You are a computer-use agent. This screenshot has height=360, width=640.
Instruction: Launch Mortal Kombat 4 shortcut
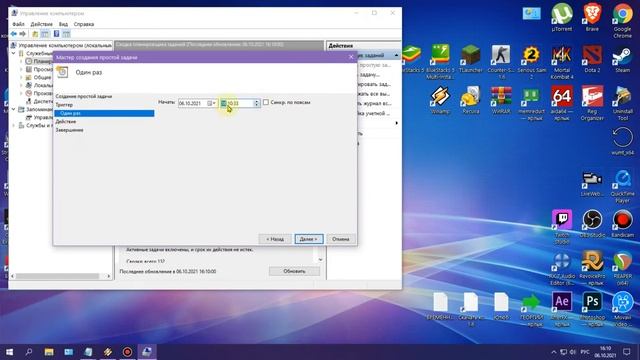click(x=562, y=62)
